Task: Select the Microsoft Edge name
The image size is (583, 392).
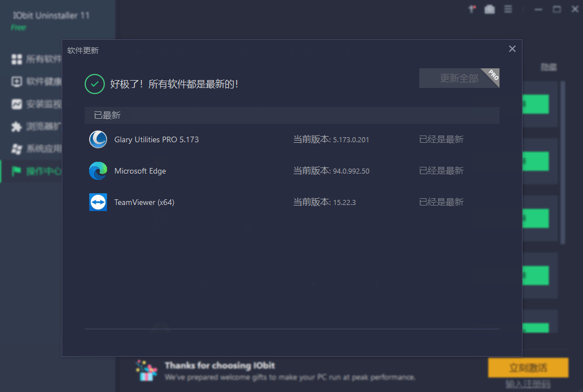Action: coord(140,171)
